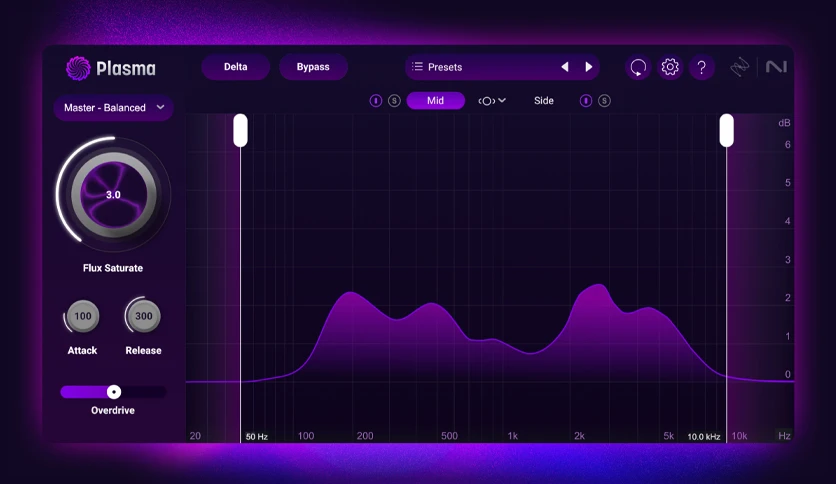The image size is (836, 484).
Task: Click the Release knob
Action: click(x=143, y=316)
